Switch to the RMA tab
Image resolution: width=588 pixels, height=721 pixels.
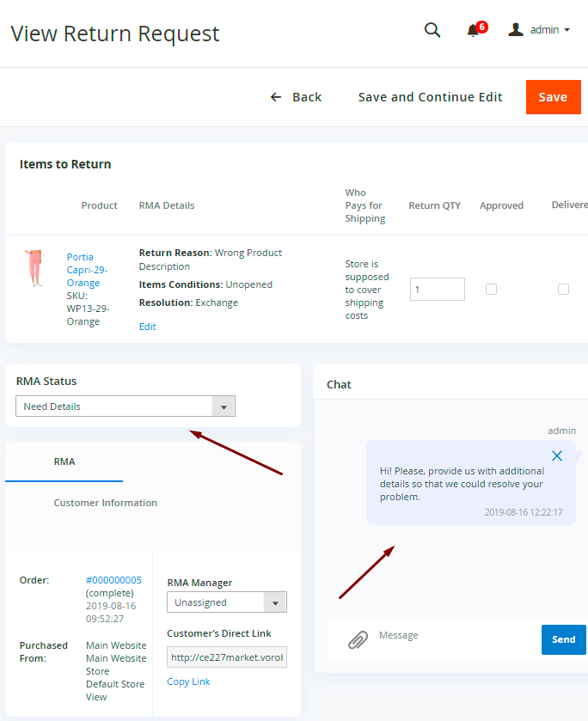pos(64,461)
